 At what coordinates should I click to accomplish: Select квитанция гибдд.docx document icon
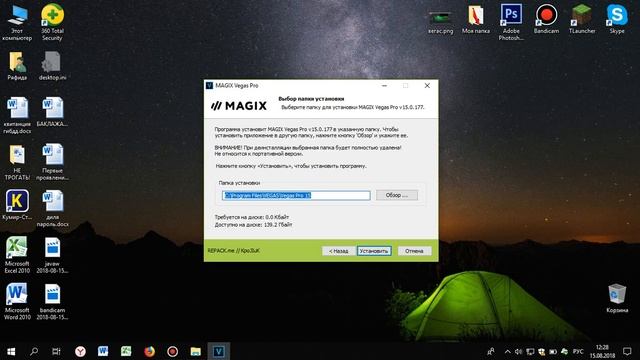point(17,115)
